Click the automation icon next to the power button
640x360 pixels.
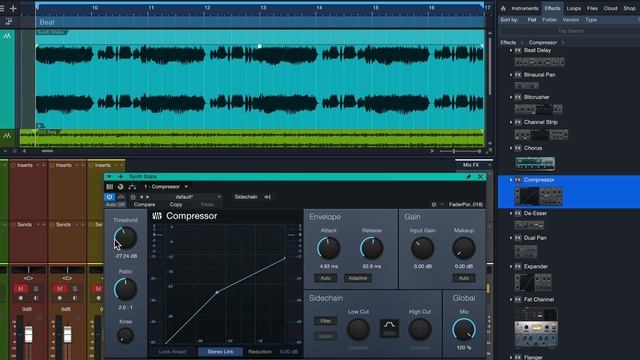pos(121,197)
